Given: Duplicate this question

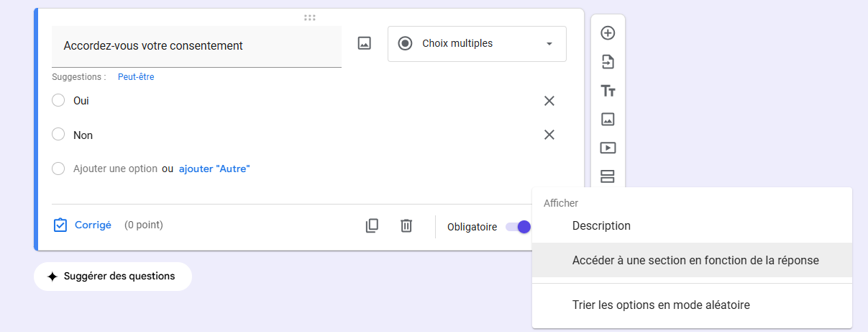Looking at the screenshot, I should pos(372,225).
